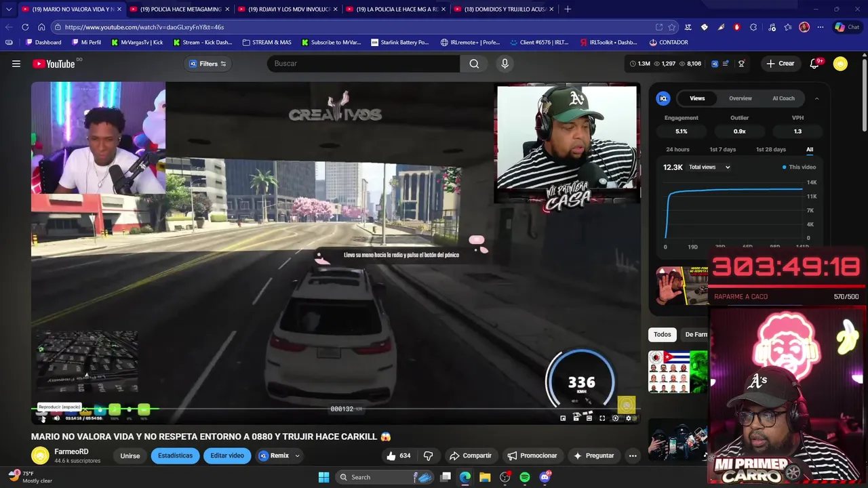The image size is (868, 488).
Task: Select the 1st 28 days range
Action: coord(770,149)
